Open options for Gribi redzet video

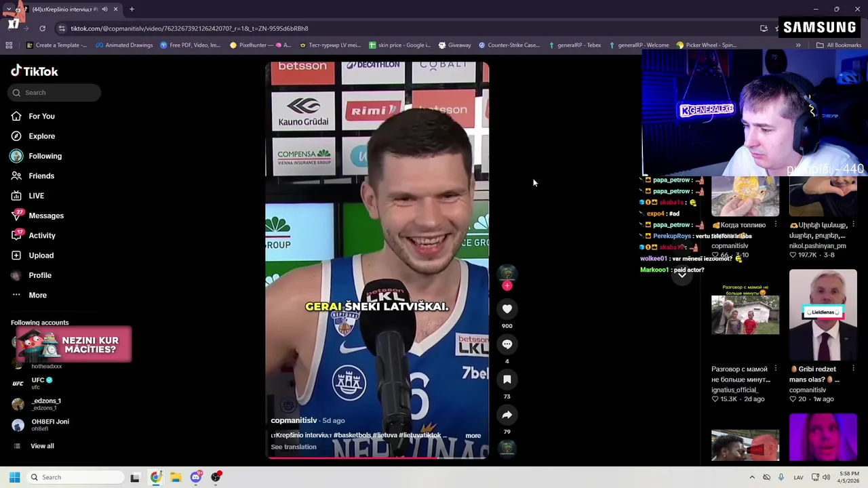click(852, 369)
